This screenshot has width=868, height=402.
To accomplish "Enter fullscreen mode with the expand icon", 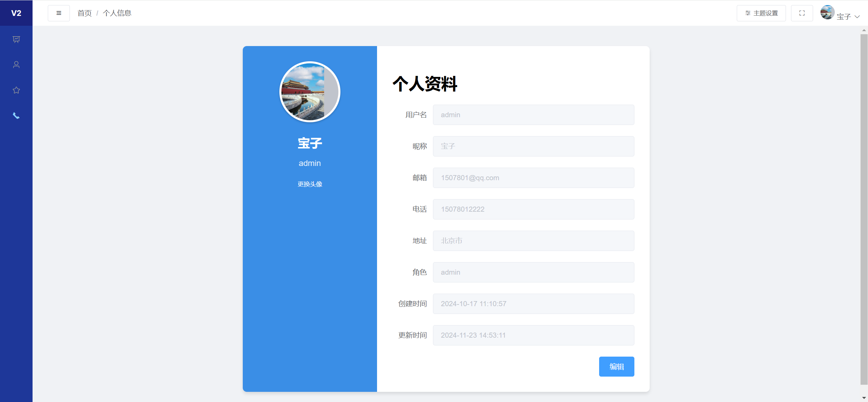I will pyautogui.click(x=802, y=13).
